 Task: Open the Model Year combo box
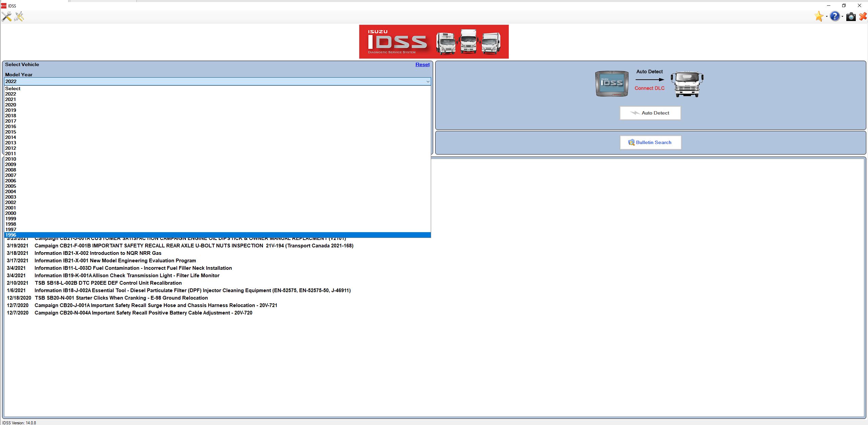point(428,81)
